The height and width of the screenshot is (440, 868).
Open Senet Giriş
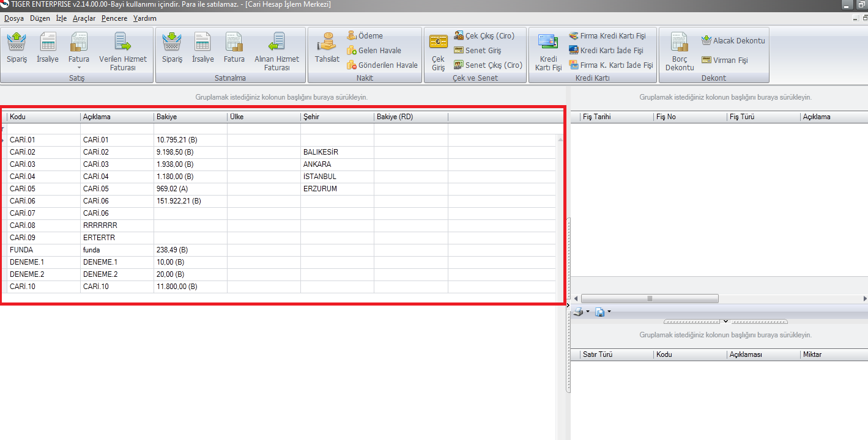click(477, 51)
